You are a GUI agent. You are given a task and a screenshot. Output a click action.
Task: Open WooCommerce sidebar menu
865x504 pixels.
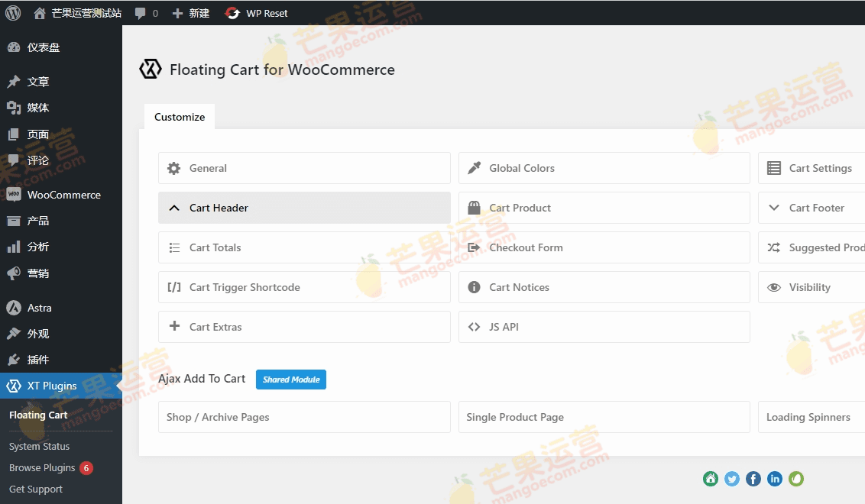point(60,195)
